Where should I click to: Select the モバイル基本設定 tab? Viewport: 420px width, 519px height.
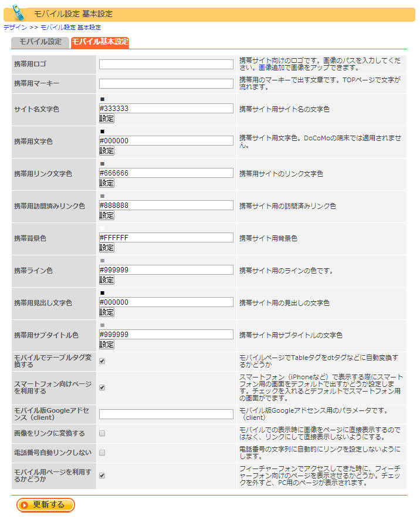click(100, 42)
